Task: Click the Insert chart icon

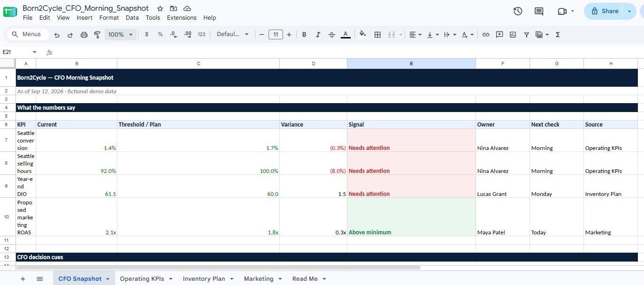Action: 513,35
